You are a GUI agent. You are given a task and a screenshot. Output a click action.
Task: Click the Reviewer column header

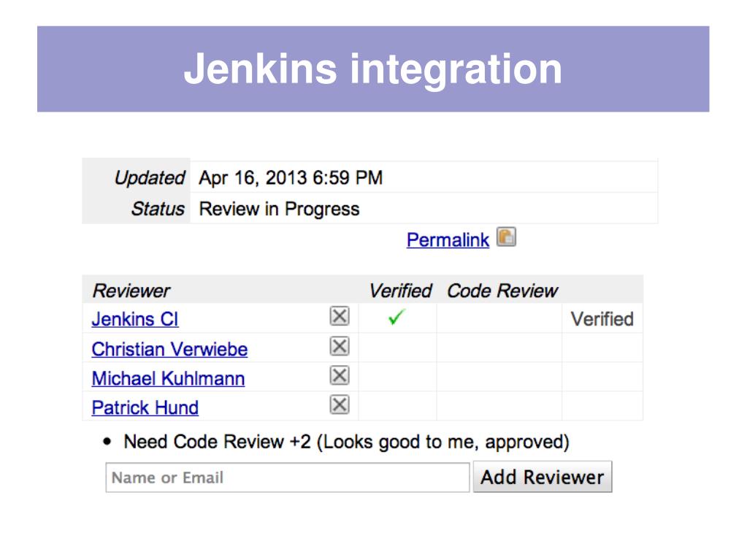coord(131,291)
